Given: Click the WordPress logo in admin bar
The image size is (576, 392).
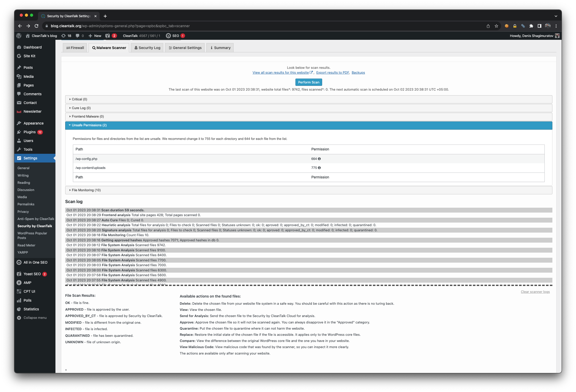Looking at the screenshot, I should coord(19,36).
